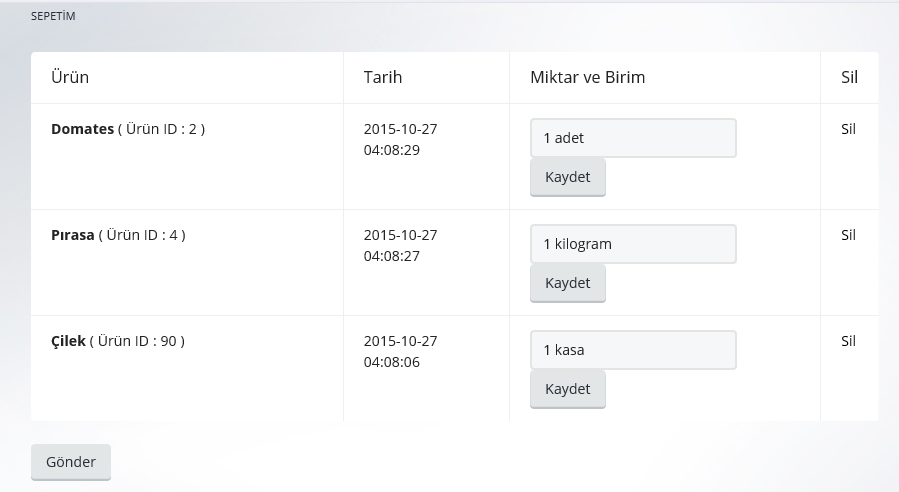Click the SEPETİM page heading
This screenshot has width=899, height=492.
click(x=53, y=16)
